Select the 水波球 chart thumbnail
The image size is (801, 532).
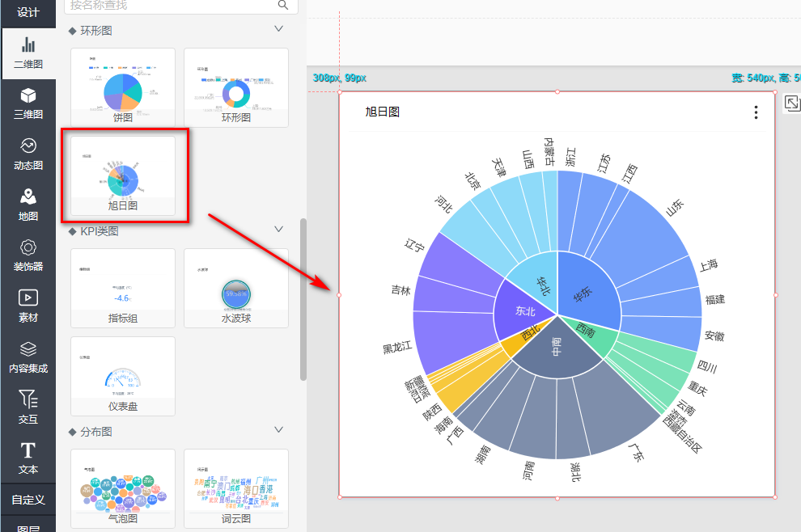pos(236,288)
